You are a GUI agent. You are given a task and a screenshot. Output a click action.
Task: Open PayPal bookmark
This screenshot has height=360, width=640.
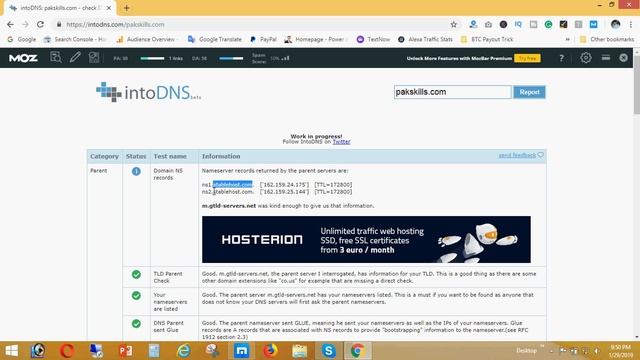coord(263,39)
